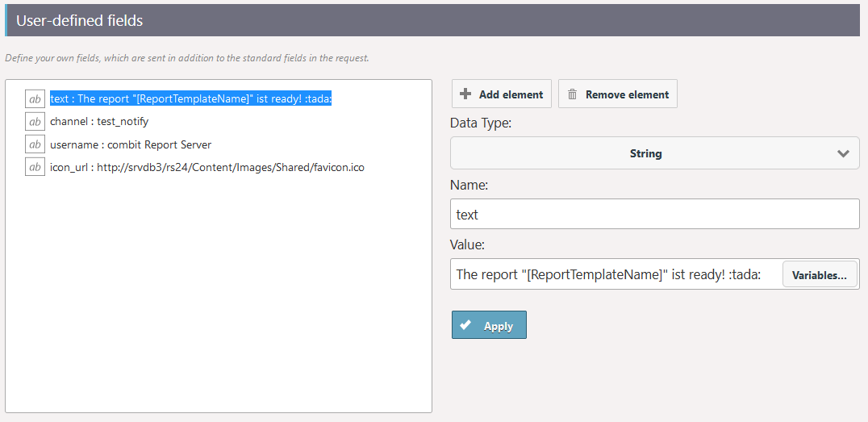Screen dimensions: 868x422
Task: Focus the Name input field
Action: [x=655, y=214]
